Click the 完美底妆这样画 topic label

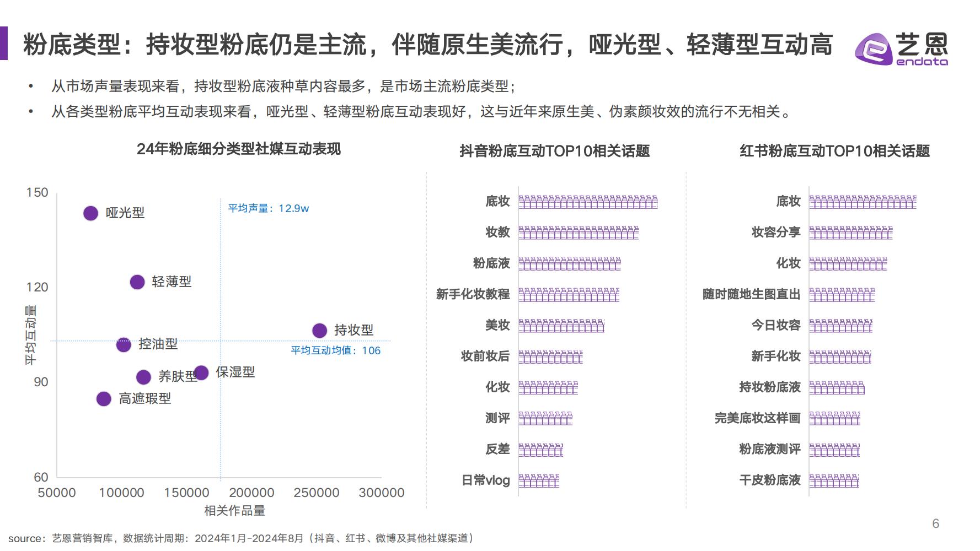[x=758, y=418]
